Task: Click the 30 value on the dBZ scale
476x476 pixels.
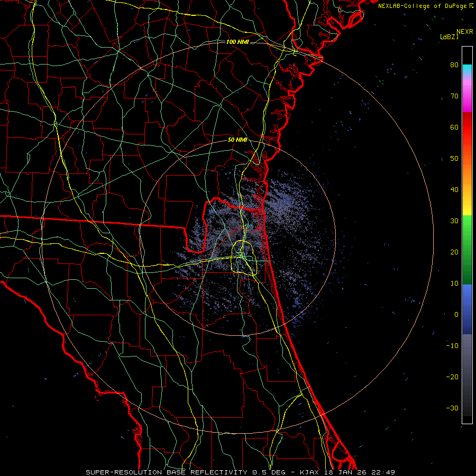Action: [x=454, y=221]
